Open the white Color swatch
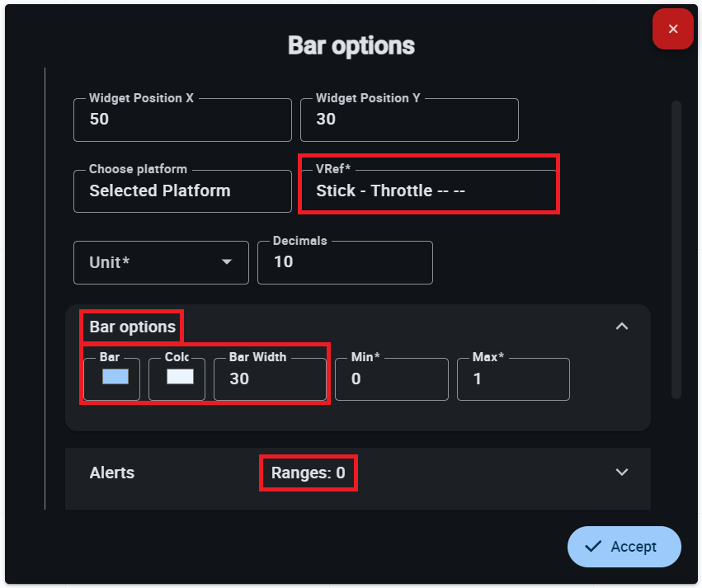Image resolution: width=702 pixels, height=588 pixels. 180,378
